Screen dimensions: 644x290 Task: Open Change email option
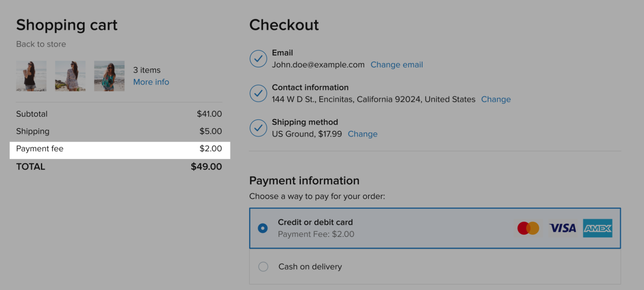click(x=397, y=64)
